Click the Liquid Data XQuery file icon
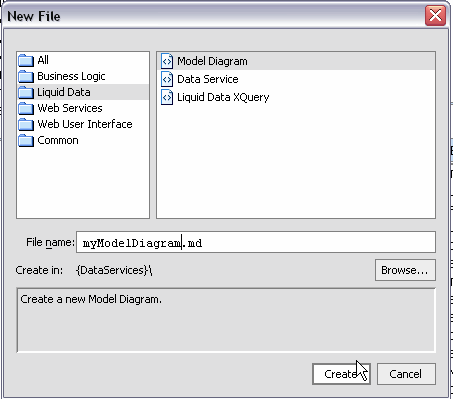 (x=167, y=97)
